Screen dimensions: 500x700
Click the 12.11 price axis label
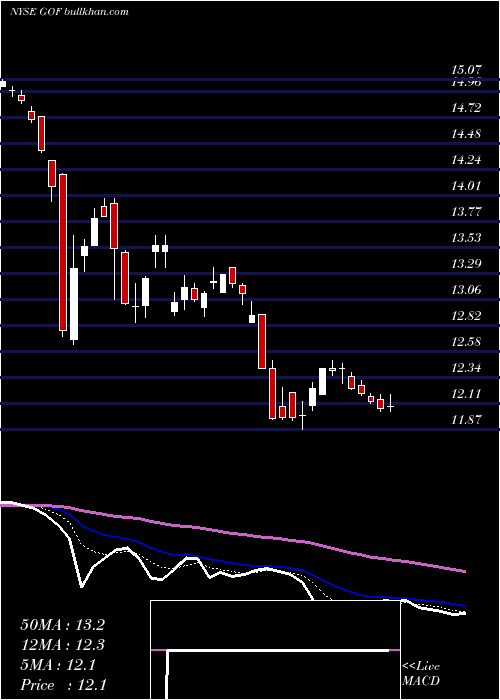(x=467, y=394)
